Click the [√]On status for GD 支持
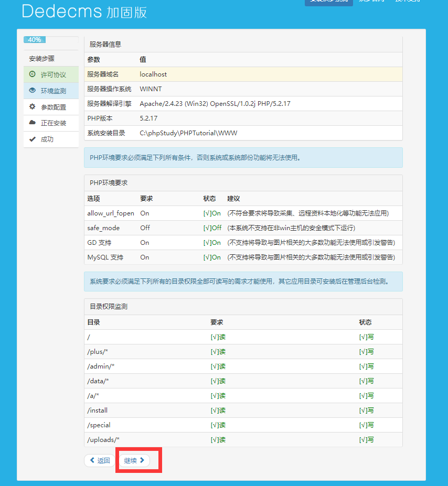 [212, 243]
